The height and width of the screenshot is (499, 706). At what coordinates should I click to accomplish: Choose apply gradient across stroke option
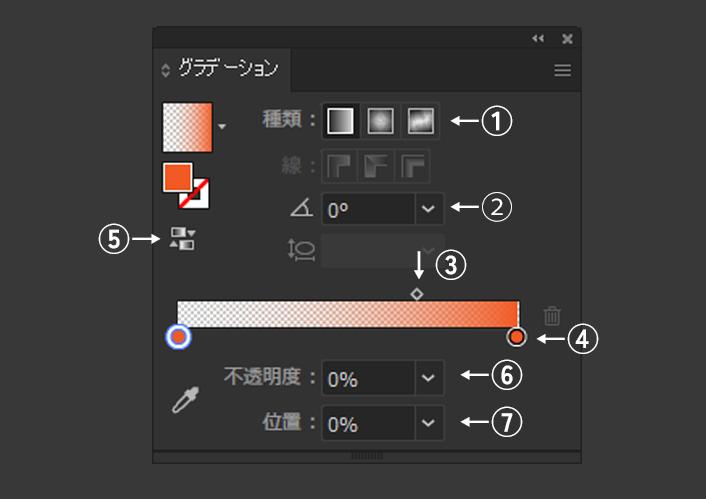(x=412, y=166)
